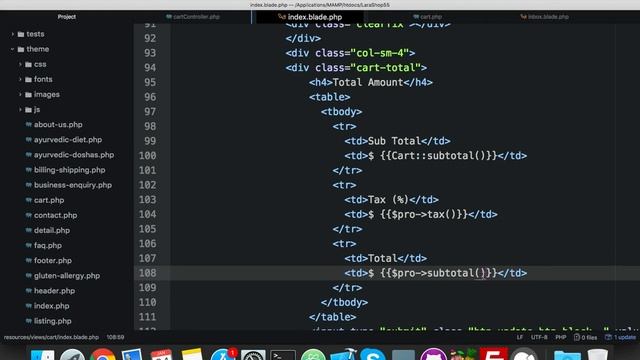Open index.php in the tree
The image size is (640, 360).
pyautogui.click(x=51, y=306)
